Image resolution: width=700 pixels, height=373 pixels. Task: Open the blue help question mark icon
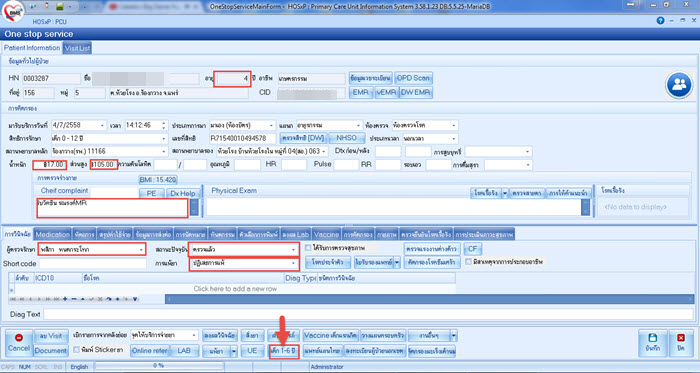tap(660, 21)
